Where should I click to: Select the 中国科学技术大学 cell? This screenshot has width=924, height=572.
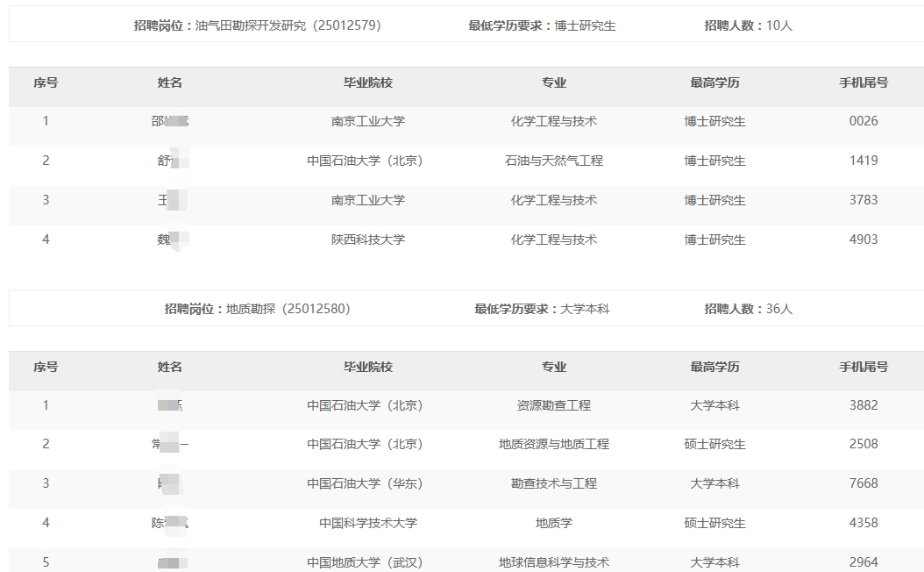(x=368, y=523)
